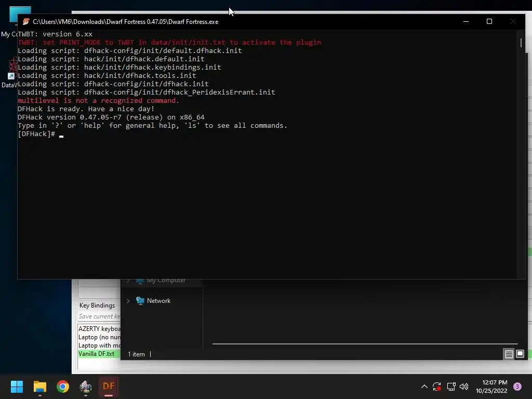The image size is (532, 399).
Task: Open the Windows Start menu
Action: click(x=17, y=387)
